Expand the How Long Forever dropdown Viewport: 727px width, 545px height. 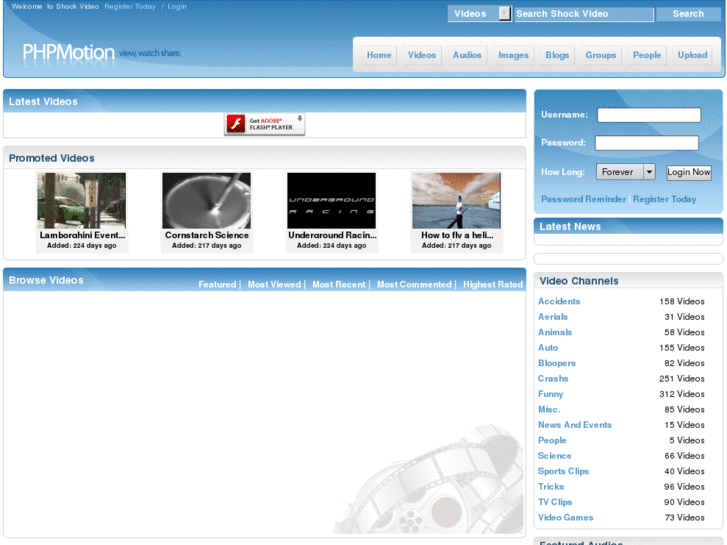pyautogui.click(x=625, y=172)
